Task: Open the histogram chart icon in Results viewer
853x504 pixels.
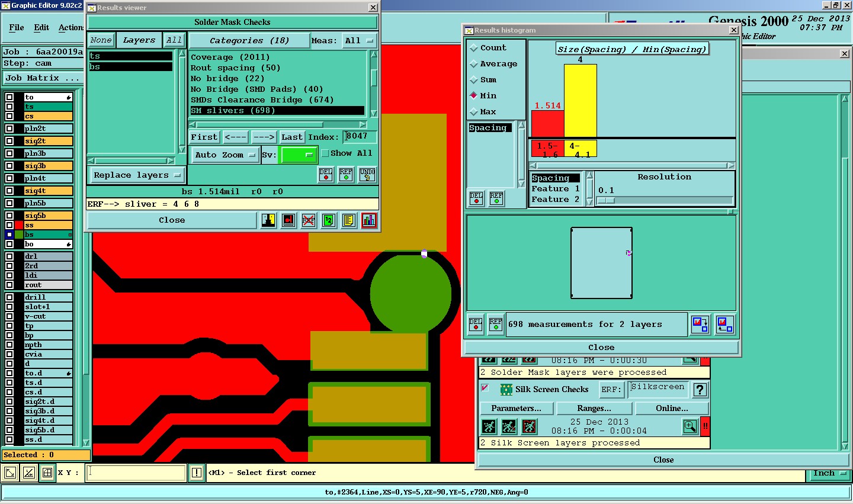Action: [369, 220]
